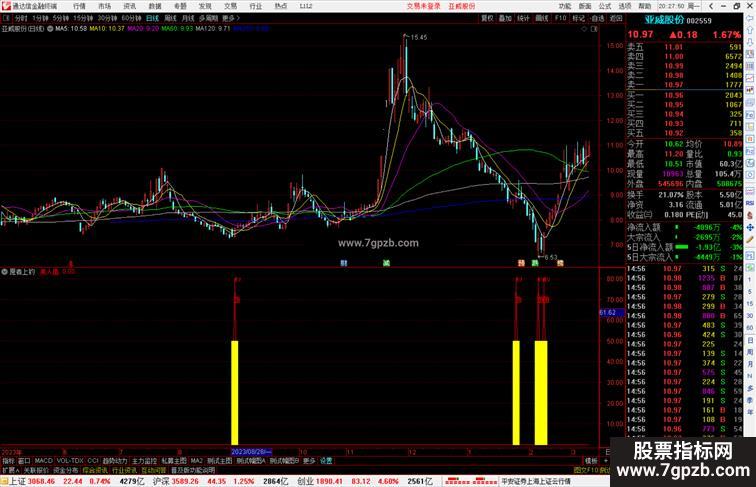The width and height of the screenshot is (756, 487).
Task: Switch to the 主力监控 indicator tab
Action: 145,461
